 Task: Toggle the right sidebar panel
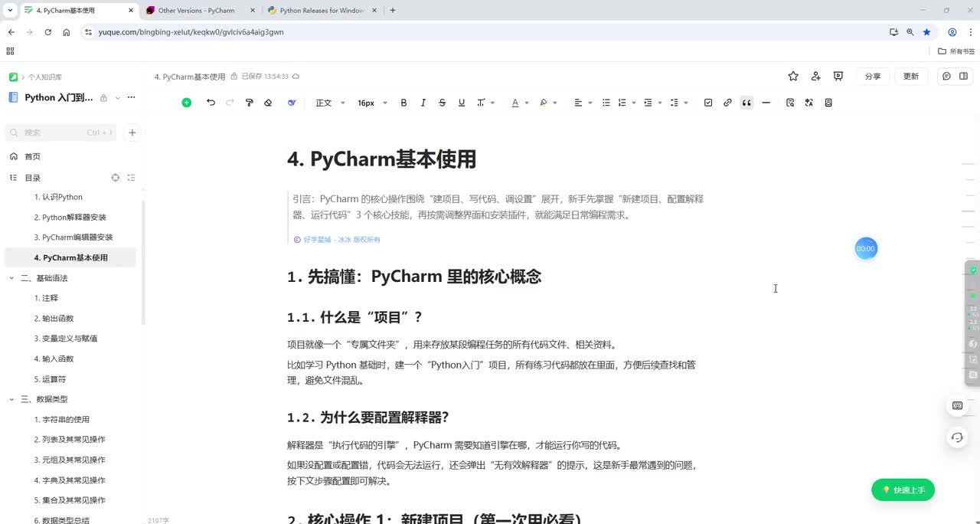click(x=964, y=76)
